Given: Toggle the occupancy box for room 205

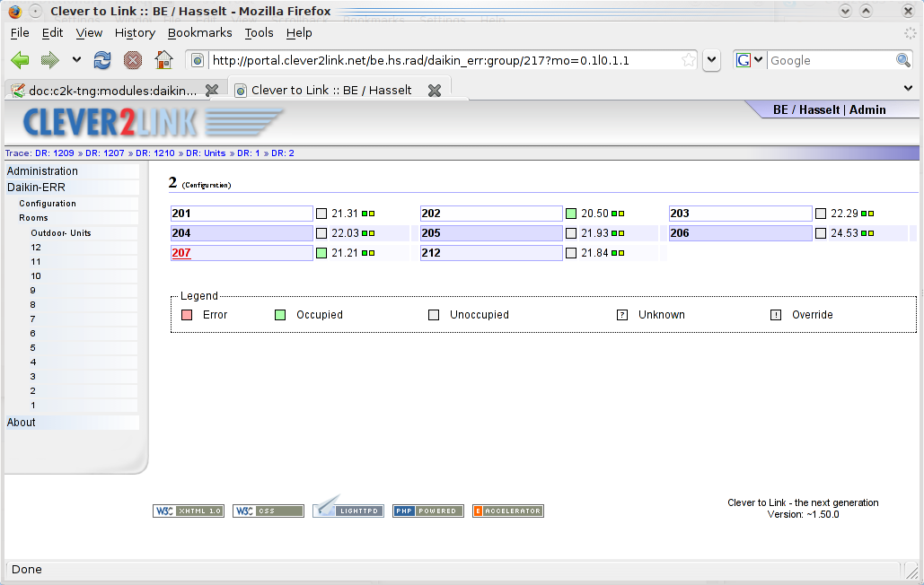Looking at the screenshot, I should click(571, 233).
